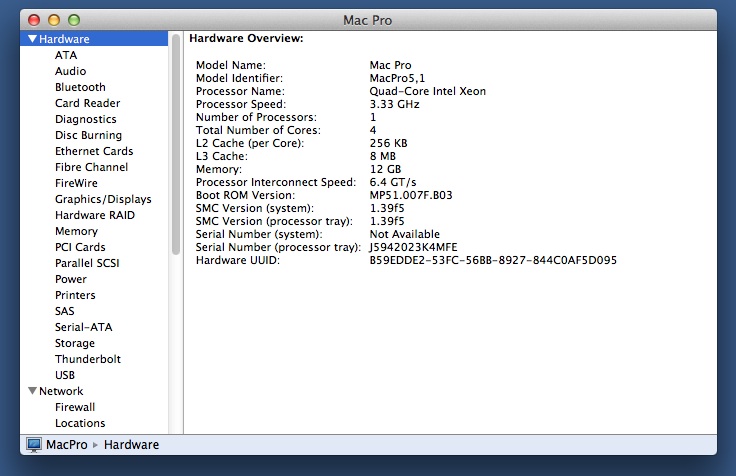Select Power in the sidebar
Viewport: 736px width, 476px height.
(71, 279)
